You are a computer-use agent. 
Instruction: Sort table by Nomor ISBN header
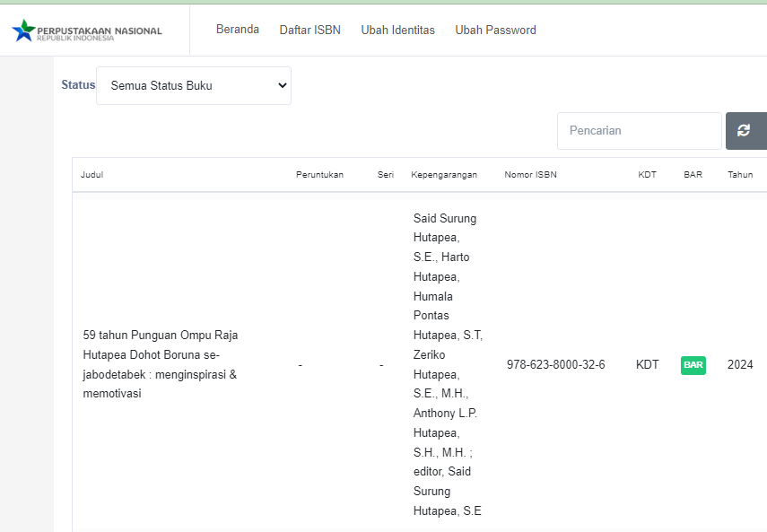(530, 175)
